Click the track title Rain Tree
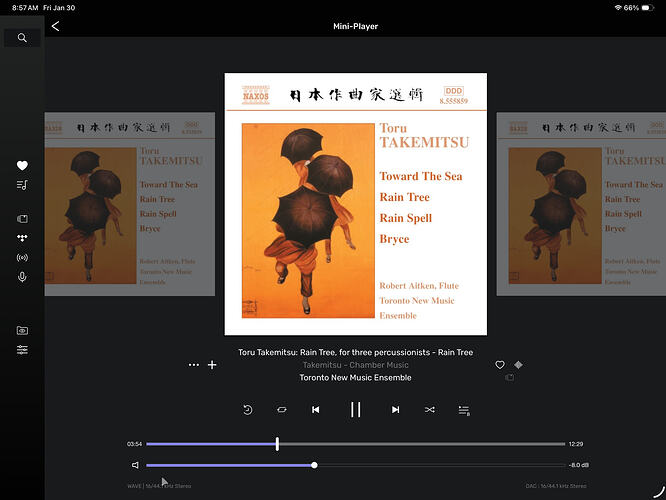The image size is (666, 500). click(x=356, y=352)
